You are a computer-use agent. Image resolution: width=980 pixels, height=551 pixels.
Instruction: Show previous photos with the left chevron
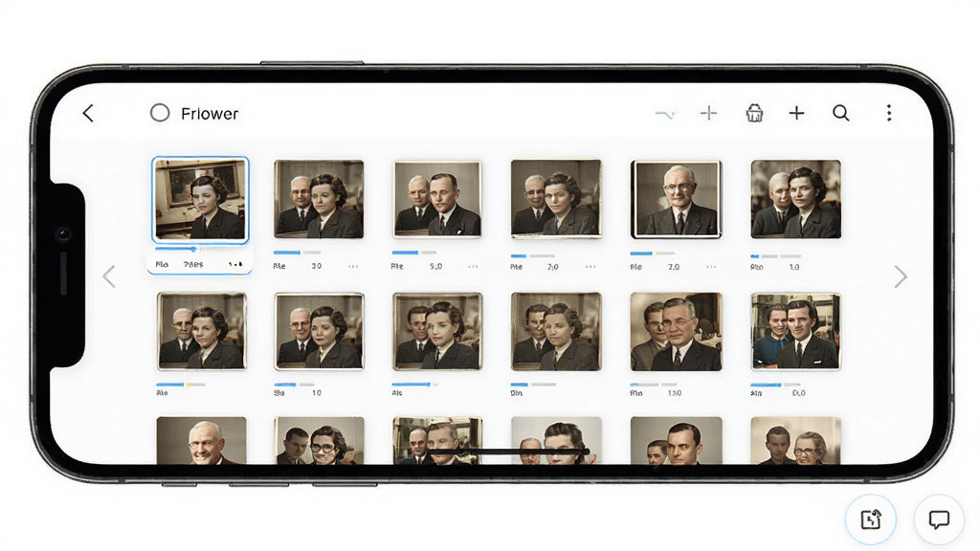(109, 276)
